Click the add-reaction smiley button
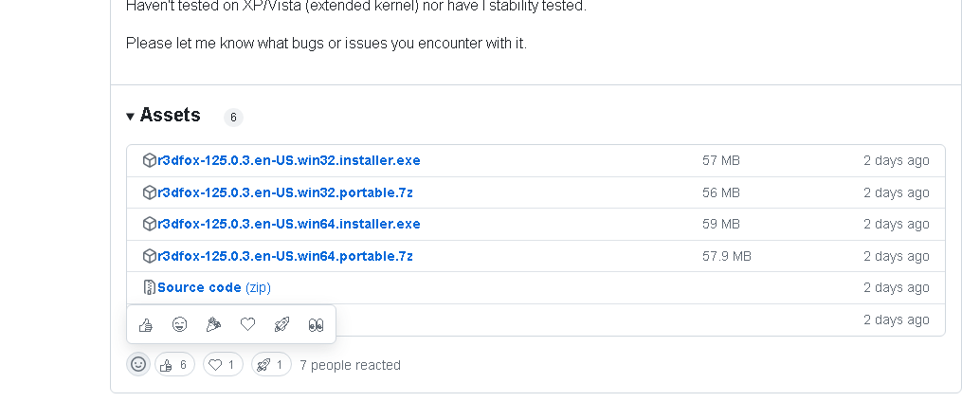The image size is (980, 420). pyautogui.click(x=138, y=364)
